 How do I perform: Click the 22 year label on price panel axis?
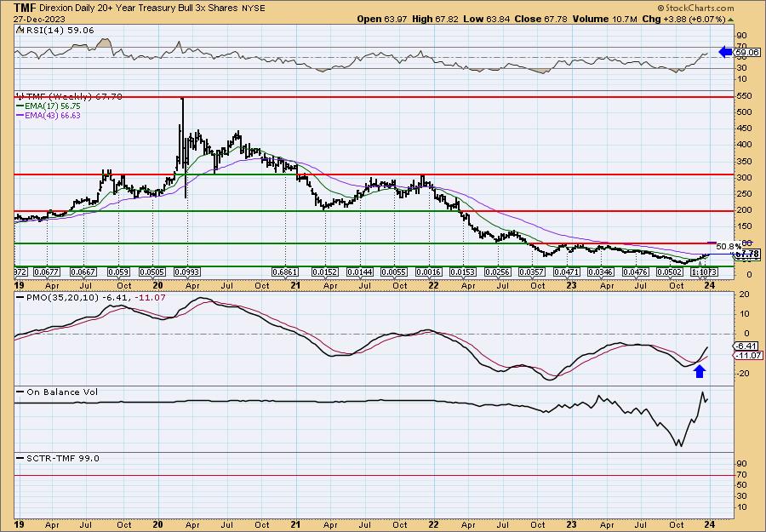(x=433, y=285)
